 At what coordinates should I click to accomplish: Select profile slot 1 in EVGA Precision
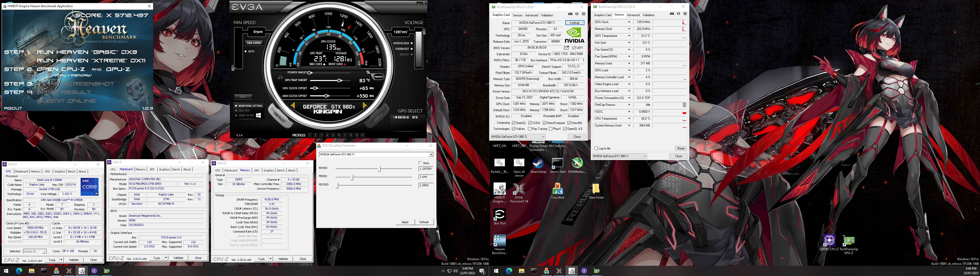[310, 135]
